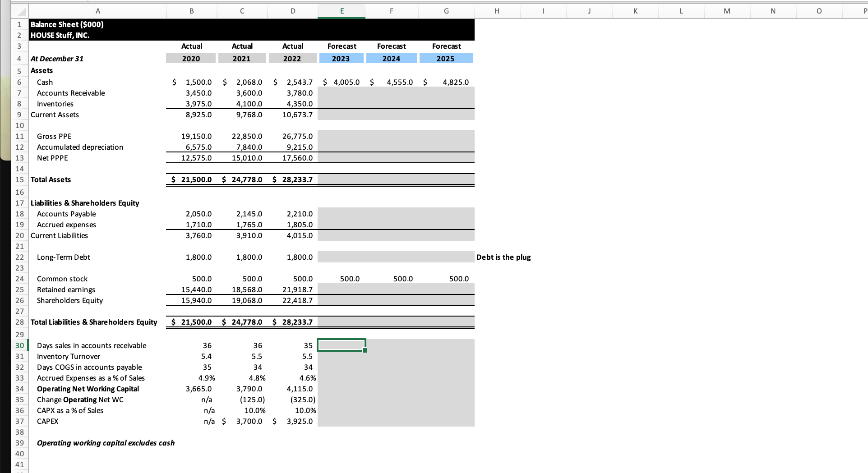Select the 'Liabilities & Shareholders Equity' heading
This screenshot has width=868, height=473.
click(85, 203)
